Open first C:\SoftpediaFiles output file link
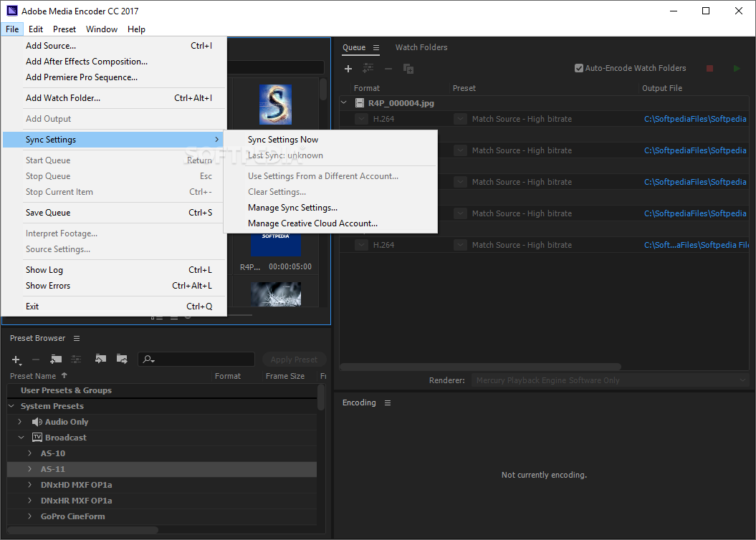 click(x=695, y=120)
